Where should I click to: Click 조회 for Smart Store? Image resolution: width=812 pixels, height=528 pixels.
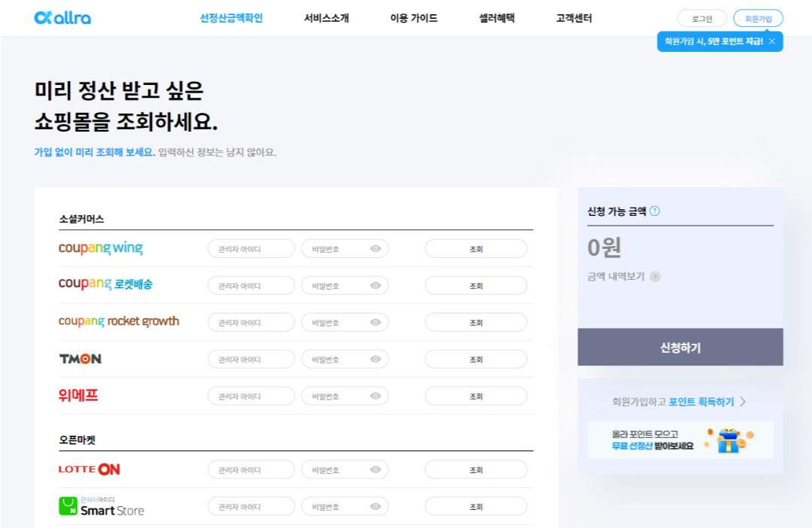point(476,506)
